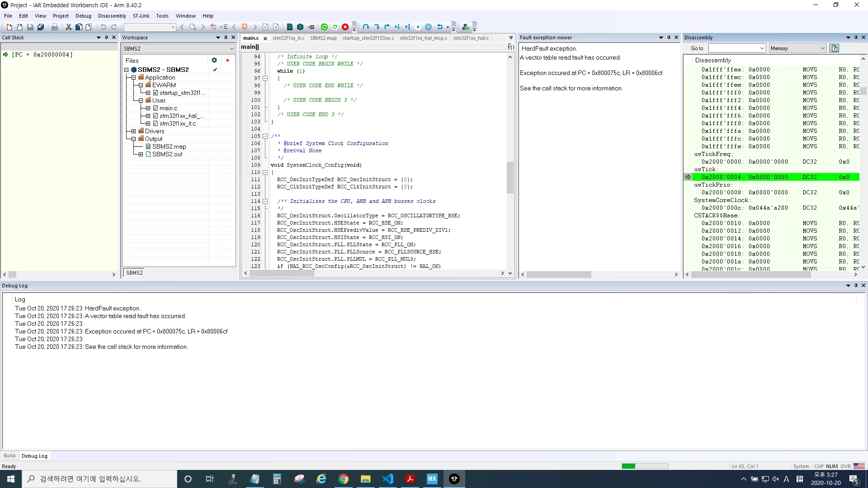This screenshot has height=488, width=868.
Task: Open the ST-Link menu
Action: pyautogui.click(x=141, y=16)
